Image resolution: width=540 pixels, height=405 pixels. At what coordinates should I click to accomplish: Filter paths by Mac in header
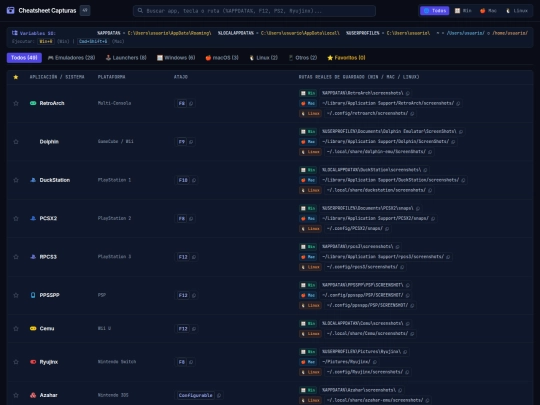(x=488, y=11)
